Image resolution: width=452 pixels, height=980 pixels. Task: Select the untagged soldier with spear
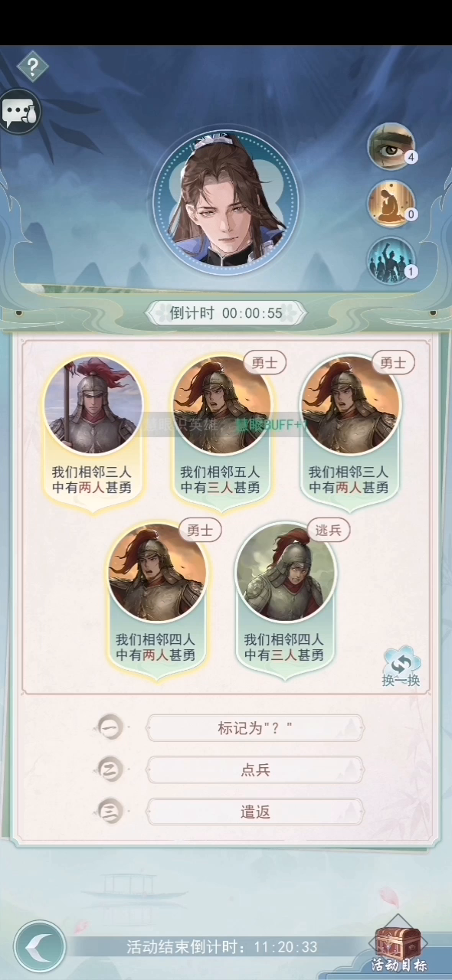pyautogui.click(x=93, y=433)
